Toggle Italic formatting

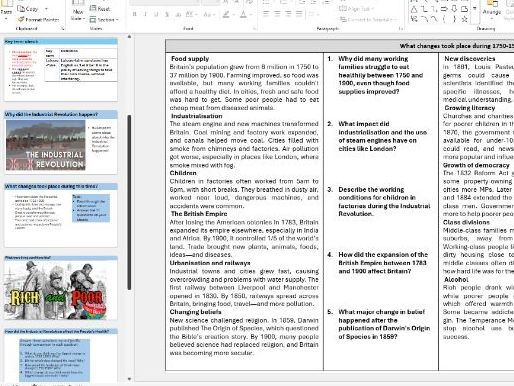[x=145, y=14]
